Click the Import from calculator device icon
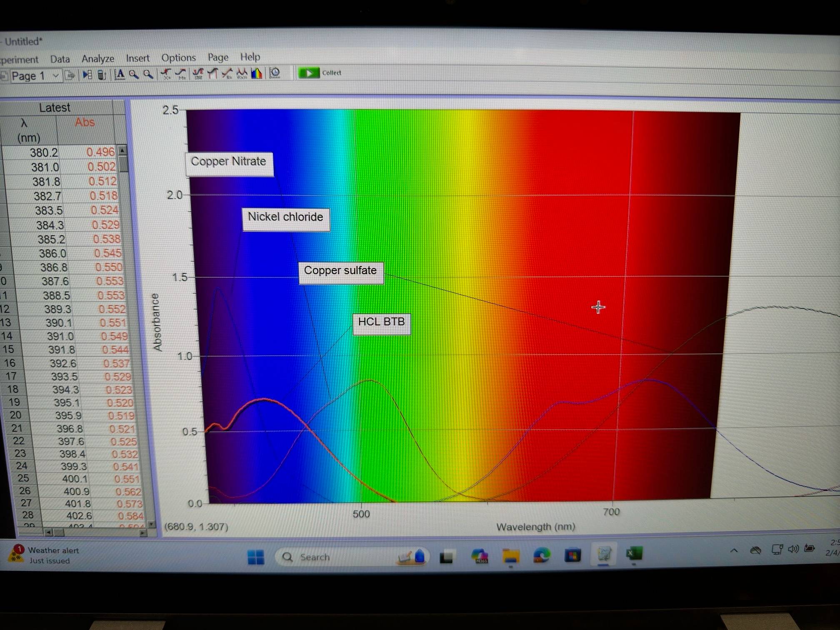Viewport: 840px width, 630px height. [102, 75]
